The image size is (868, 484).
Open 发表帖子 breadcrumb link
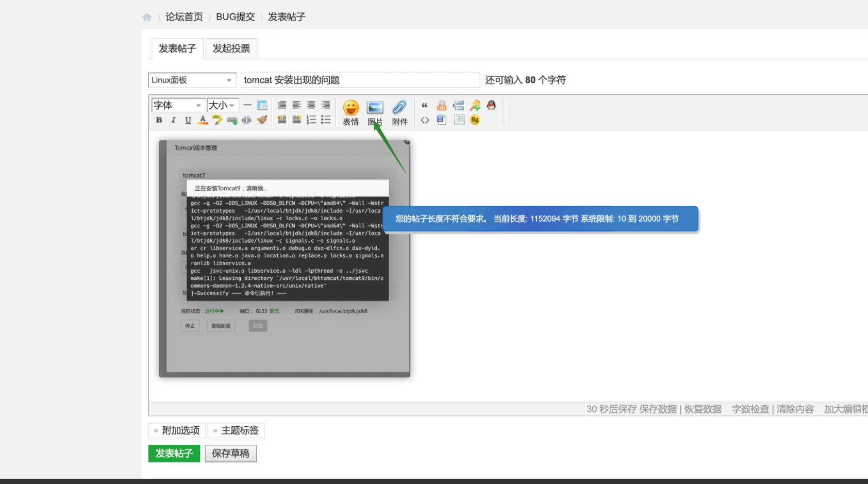coord(287,17)
